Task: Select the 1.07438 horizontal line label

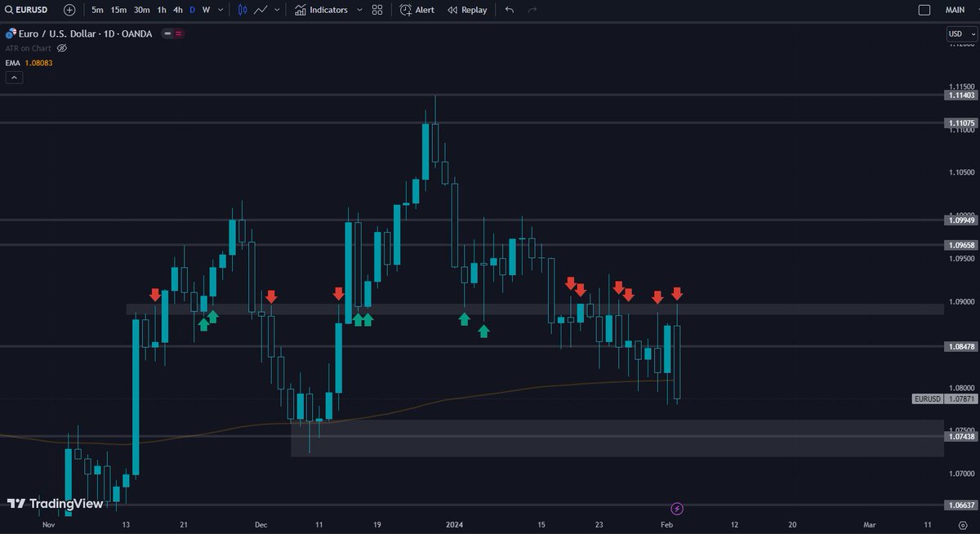Action: point(960,436)
